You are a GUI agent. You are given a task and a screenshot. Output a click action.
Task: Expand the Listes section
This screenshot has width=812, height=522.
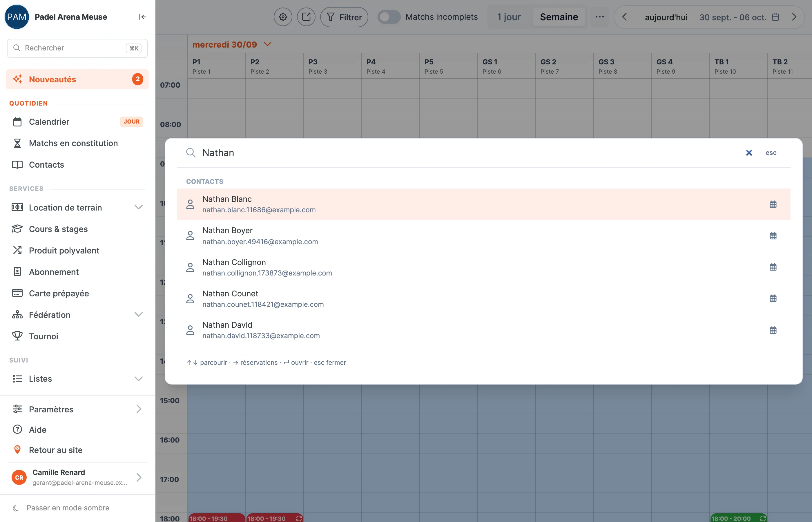[138, 379]
